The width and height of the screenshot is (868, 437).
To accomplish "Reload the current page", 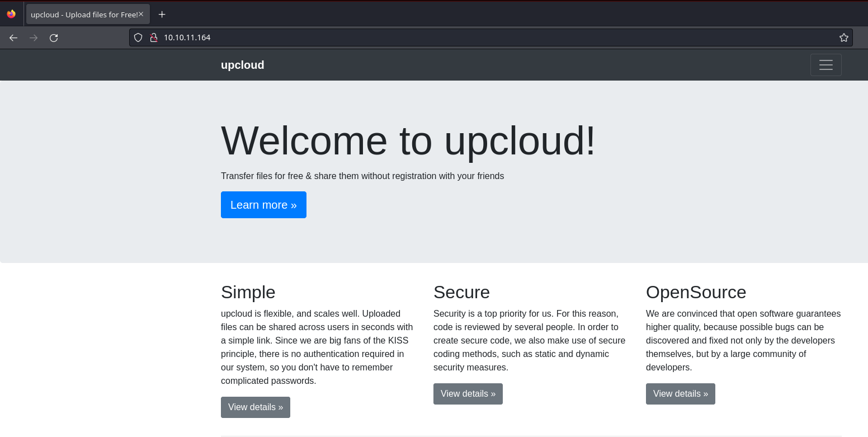I will click(54, 38).
